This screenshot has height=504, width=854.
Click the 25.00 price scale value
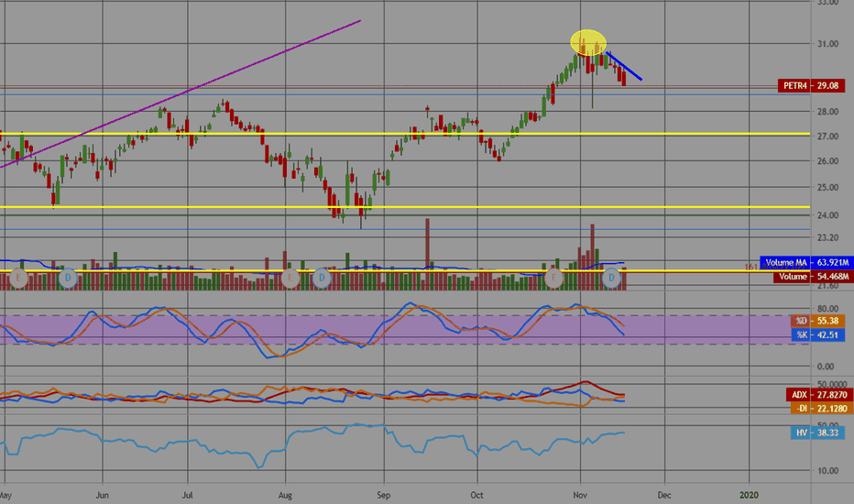[x=827, y=188]
